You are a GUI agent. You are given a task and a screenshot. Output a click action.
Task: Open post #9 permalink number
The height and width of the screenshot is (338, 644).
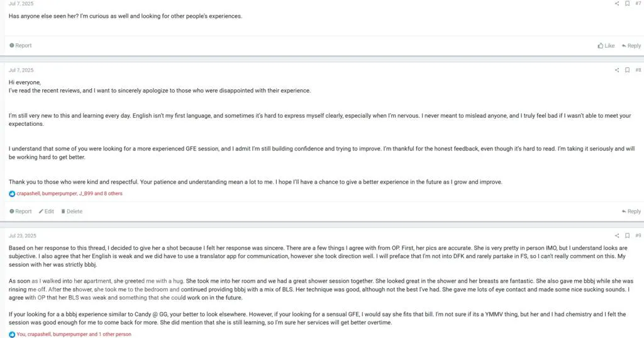point(638,235)
